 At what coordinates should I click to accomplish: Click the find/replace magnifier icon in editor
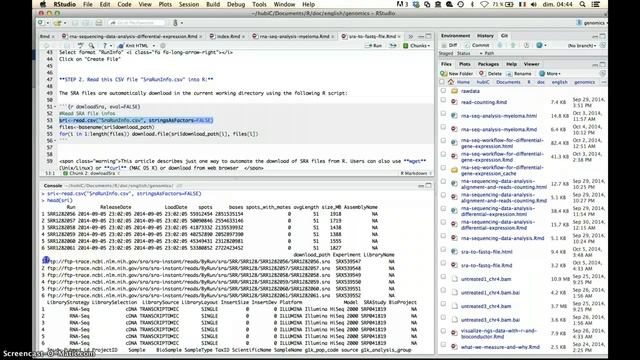point(92,46)
